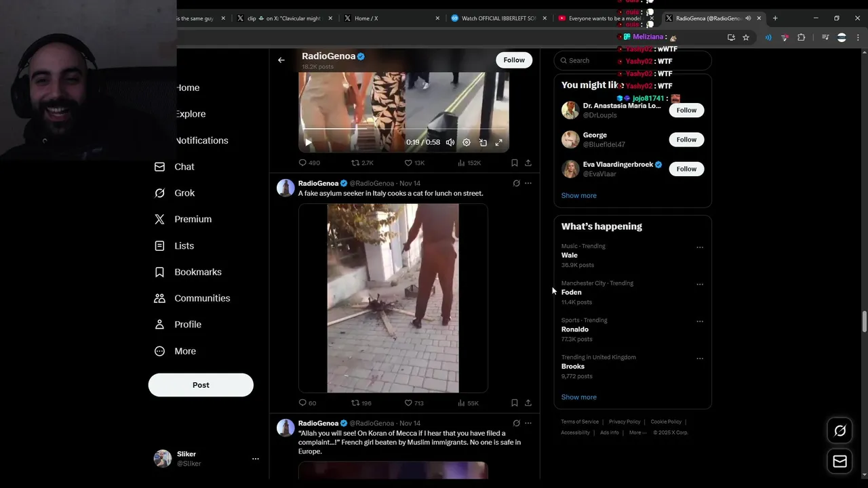Open video settings gear in the player

467,142
